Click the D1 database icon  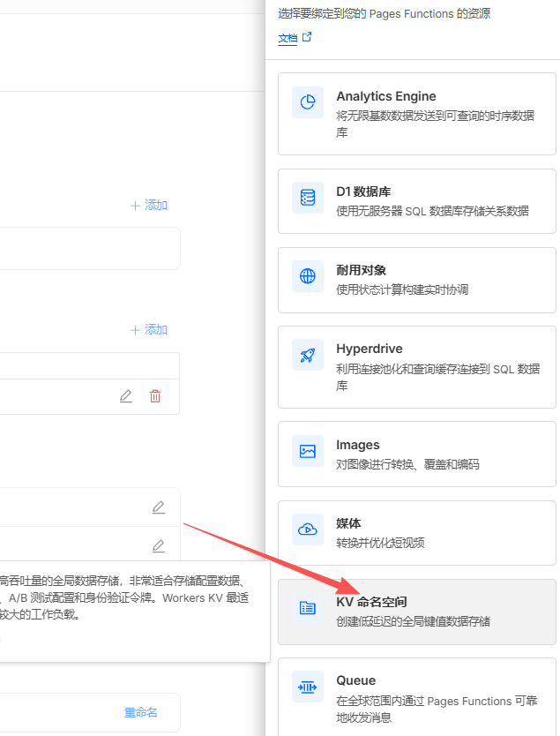(x=308, y=198)
